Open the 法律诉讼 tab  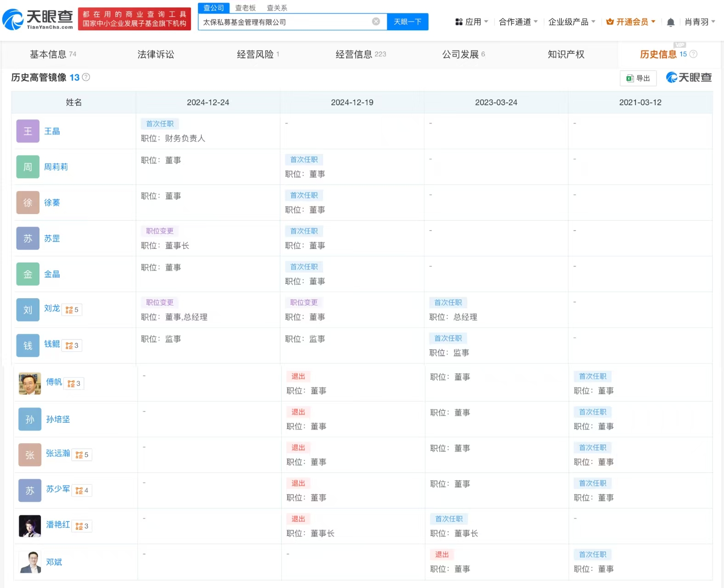click(156, 54)
